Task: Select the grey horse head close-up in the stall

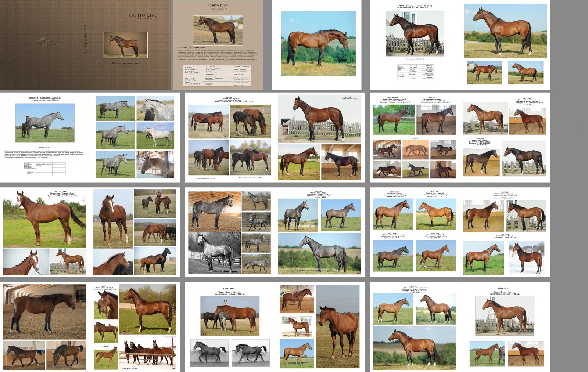Action: pyautogui.click(x=155, y=165)
